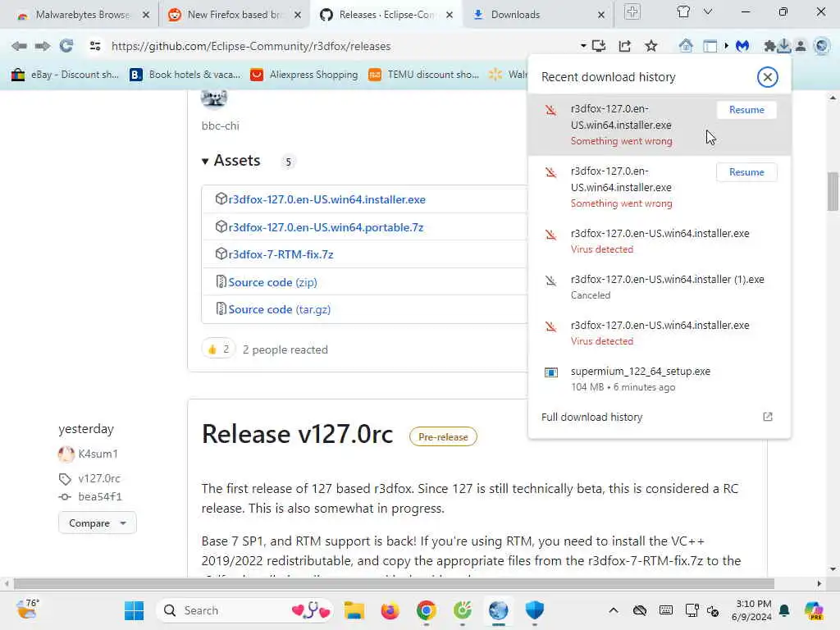Click the share page icon
The width and height of the screenshot is (840, 630).
624,46
